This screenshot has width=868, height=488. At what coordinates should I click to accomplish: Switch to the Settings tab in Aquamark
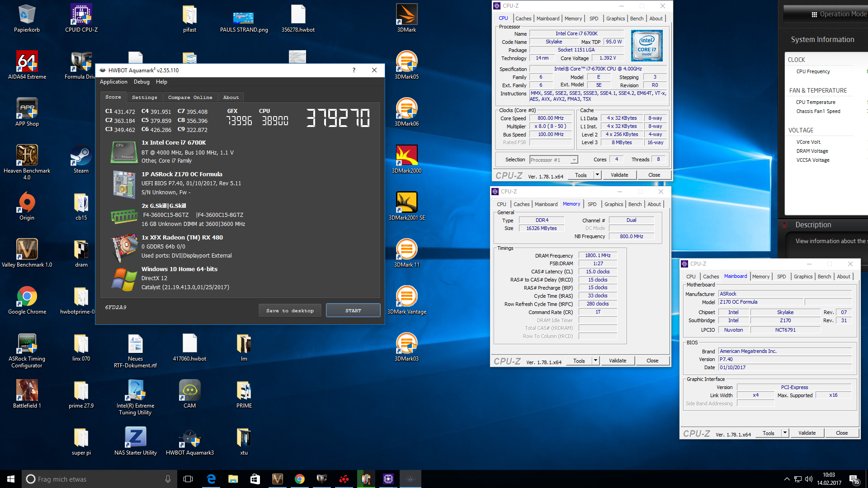tap(145, 97)
